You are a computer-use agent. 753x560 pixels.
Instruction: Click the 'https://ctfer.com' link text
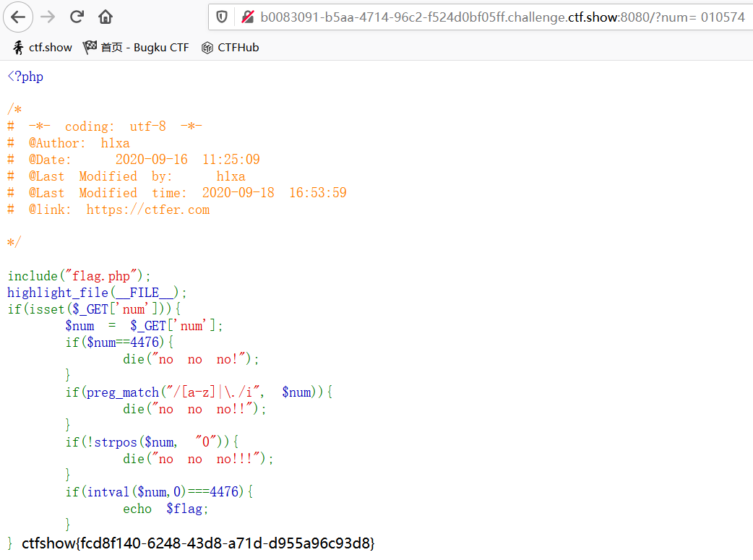(x=148, y=210)
